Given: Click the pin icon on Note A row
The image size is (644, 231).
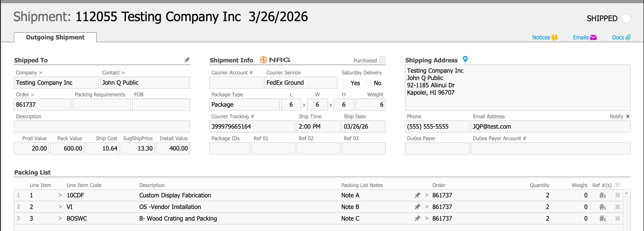Looking at the screenshot, I should tap(418, 195).
